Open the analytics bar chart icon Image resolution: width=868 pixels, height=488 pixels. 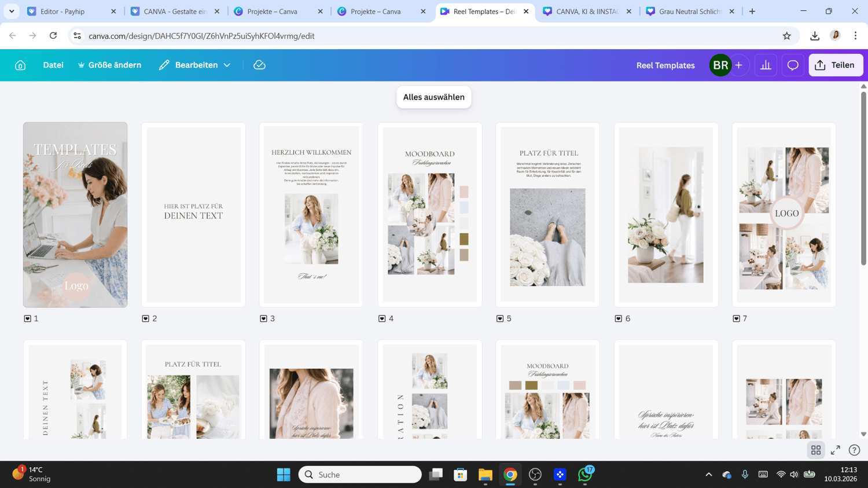pos(766,65)
